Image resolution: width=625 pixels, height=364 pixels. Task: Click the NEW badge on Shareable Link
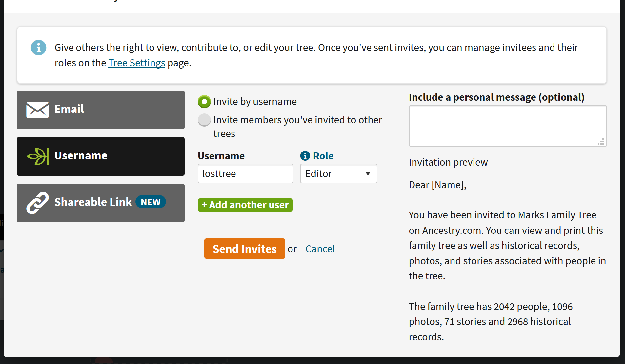coord(151,202)
